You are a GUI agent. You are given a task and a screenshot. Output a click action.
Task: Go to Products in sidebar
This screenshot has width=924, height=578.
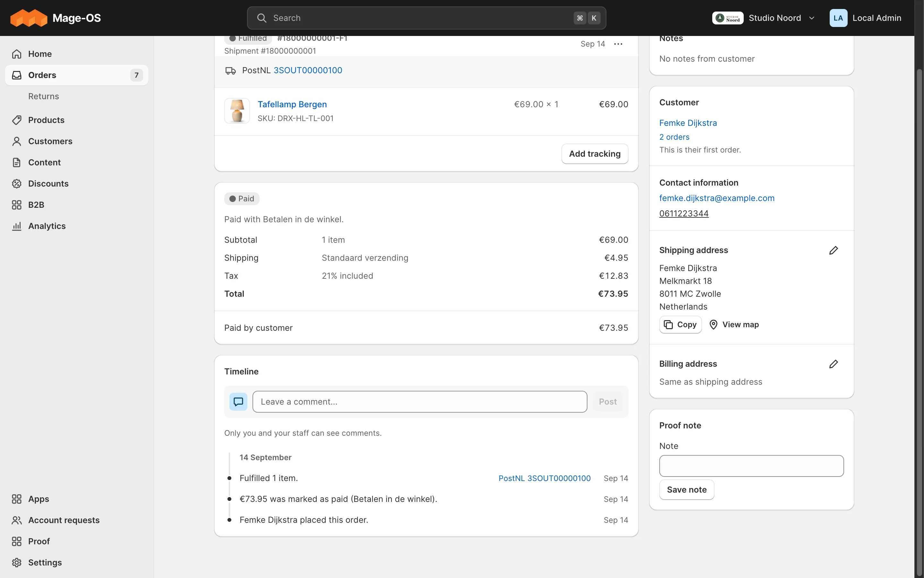pyautogui.click(x=76, y=120)
